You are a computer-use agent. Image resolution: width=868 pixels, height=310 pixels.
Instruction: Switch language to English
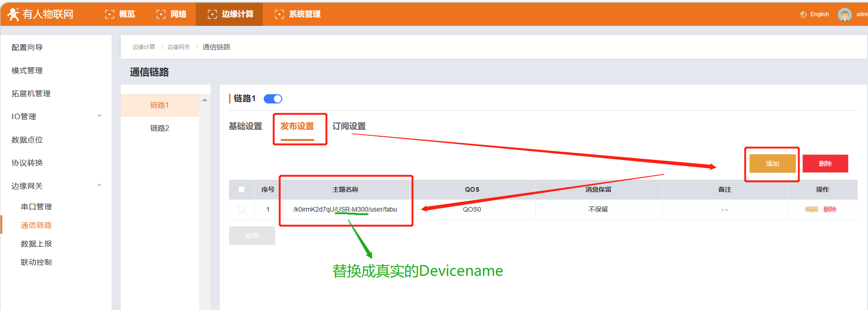pos(819,14)
